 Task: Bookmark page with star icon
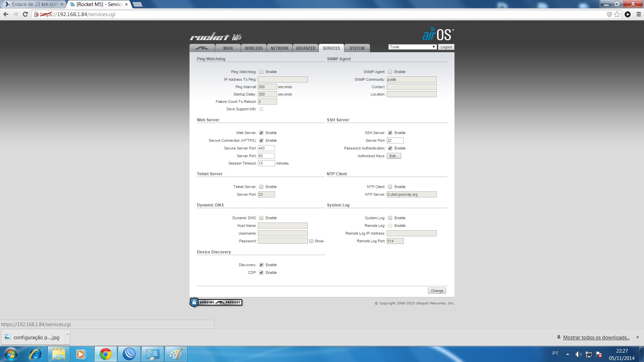(617, 14)
